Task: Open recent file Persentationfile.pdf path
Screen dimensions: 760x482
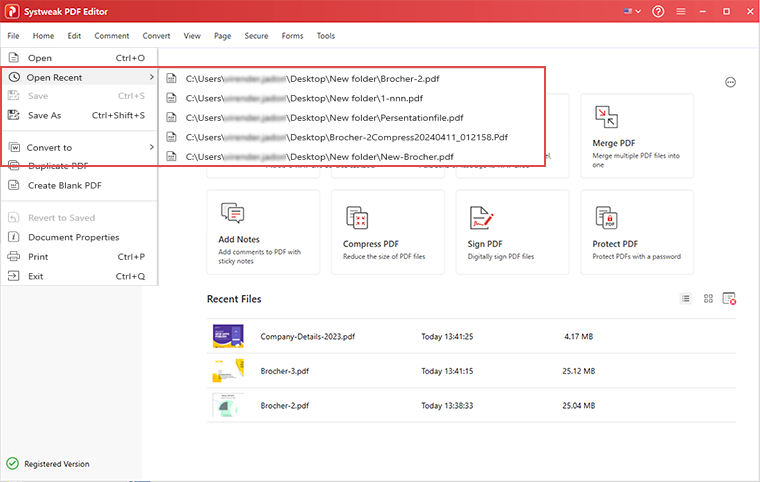Action: point(324,117)
